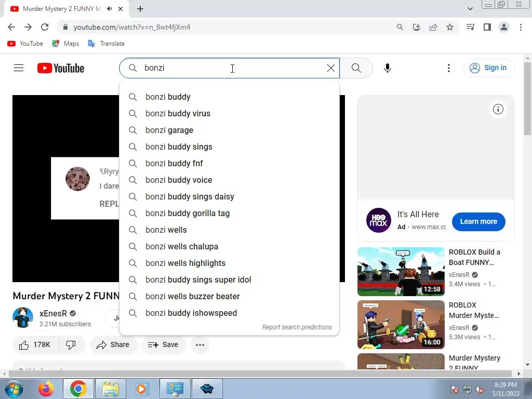Image resolution: width=532 pixels, height=399 pixels.
Task: Like the video (178K)
Action: [35, 345]
